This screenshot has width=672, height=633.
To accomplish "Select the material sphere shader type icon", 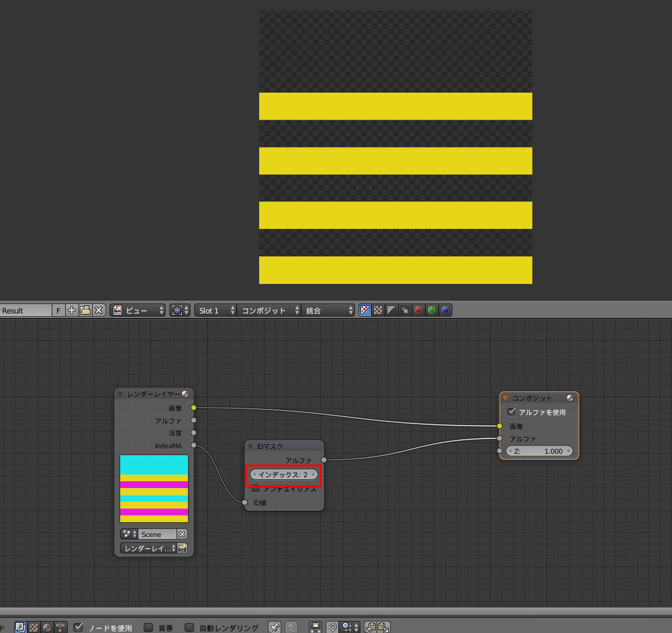I will coord(47,627).
